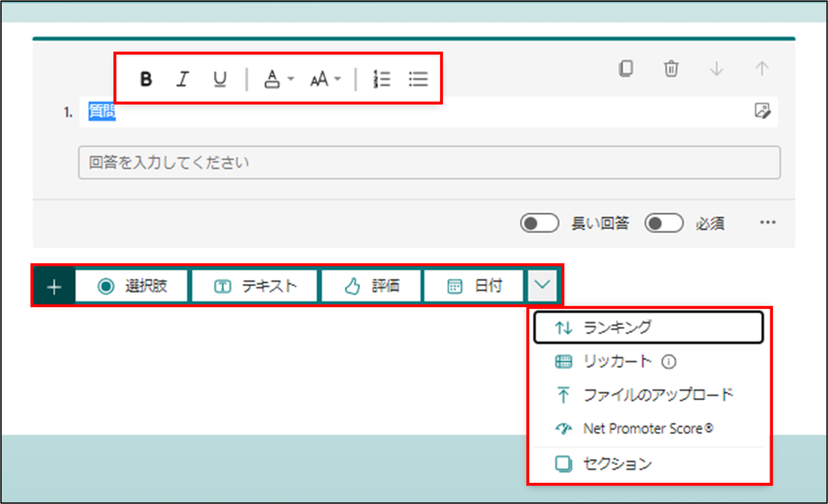Collapse the additional question types chevron
This screenshot has width=828, height=504.
(542, 285)
